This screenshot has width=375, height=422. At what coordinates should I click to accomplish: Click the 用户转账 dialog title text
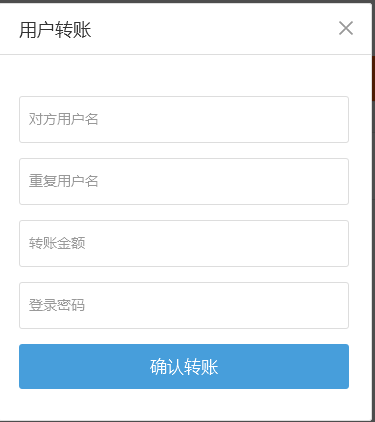55,29
